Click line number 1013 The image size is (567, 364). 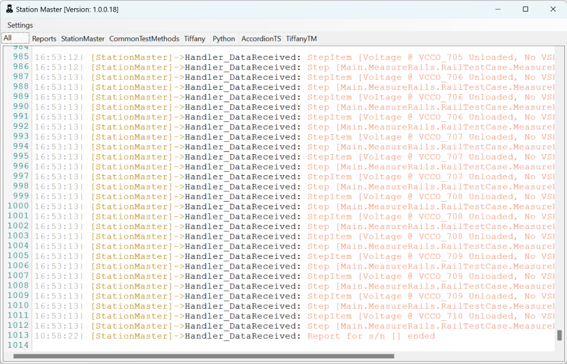(18, 335)
